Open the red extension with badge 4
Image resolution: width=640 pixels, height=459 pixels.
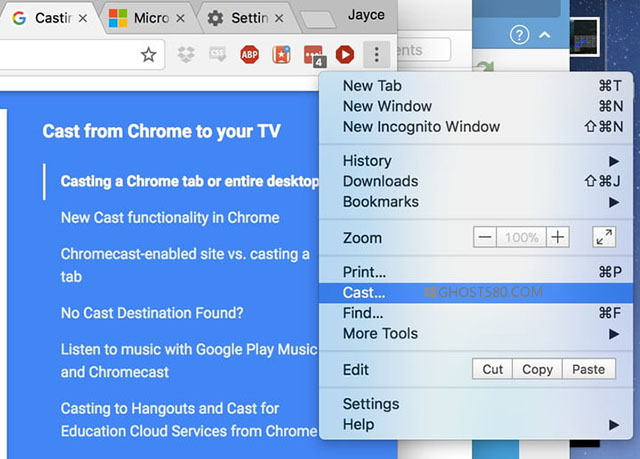pos(314,55)
